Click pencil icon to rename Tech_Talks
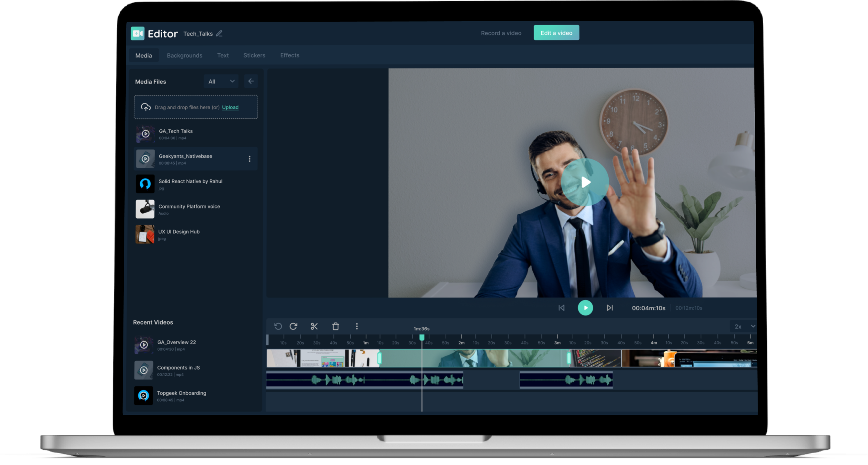 pos(219,33)
